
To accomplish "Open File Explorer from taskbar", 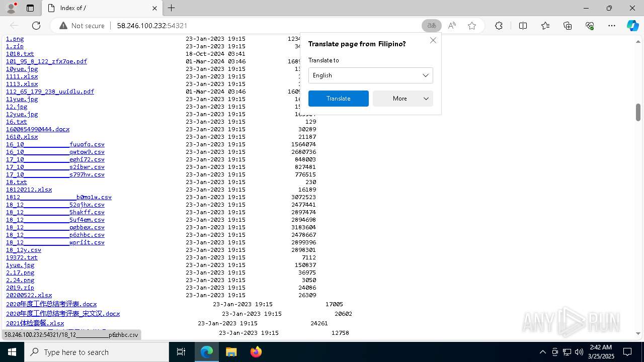I will (231, 352).
